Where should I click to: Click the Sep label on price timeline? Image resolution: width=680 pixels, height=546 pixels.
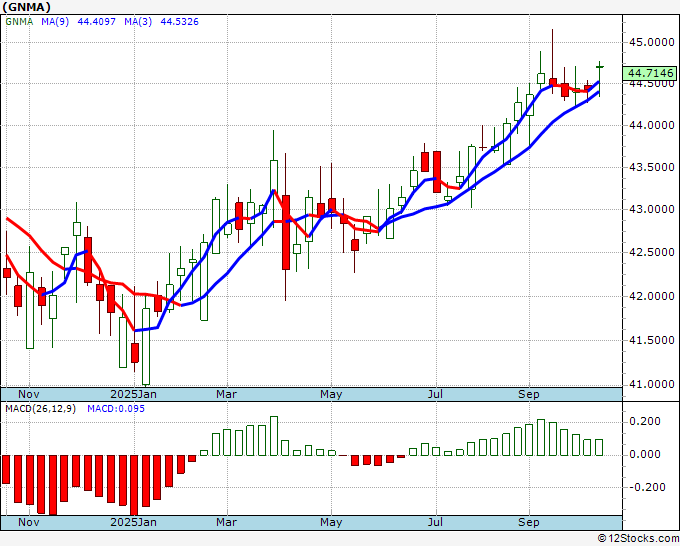pos(529,394)
